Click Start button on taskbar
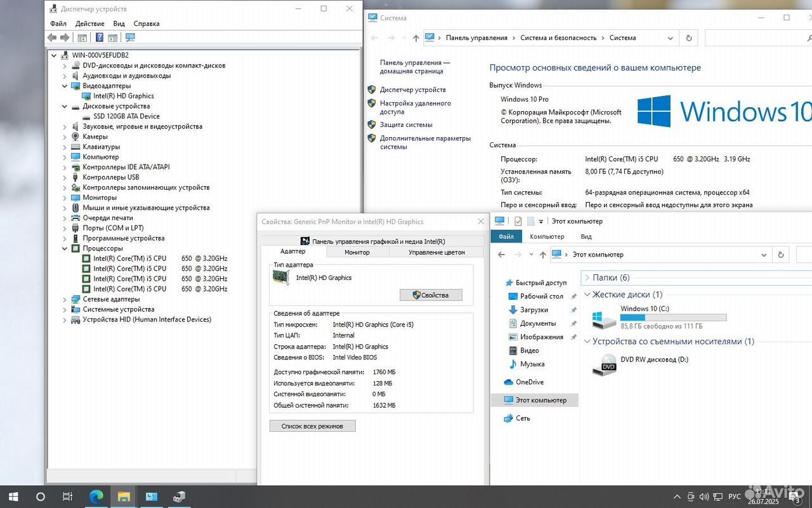The height and width of the screenshot is (508, 812). coord(13,497)
